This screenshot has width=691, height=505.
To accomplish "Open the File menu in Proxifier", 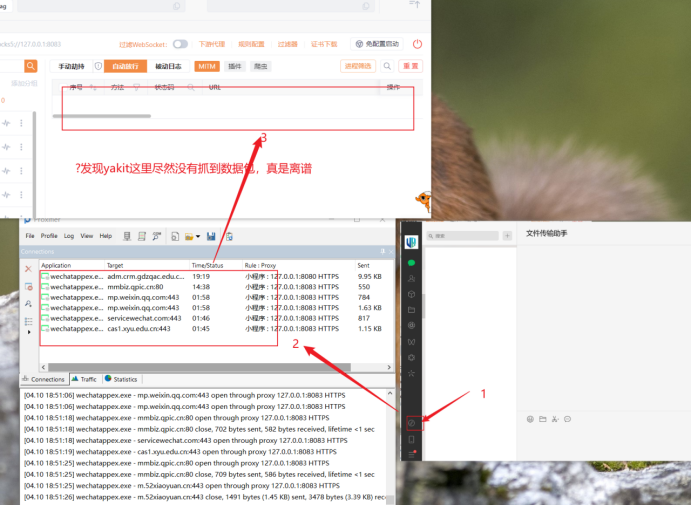I will 30,236.
